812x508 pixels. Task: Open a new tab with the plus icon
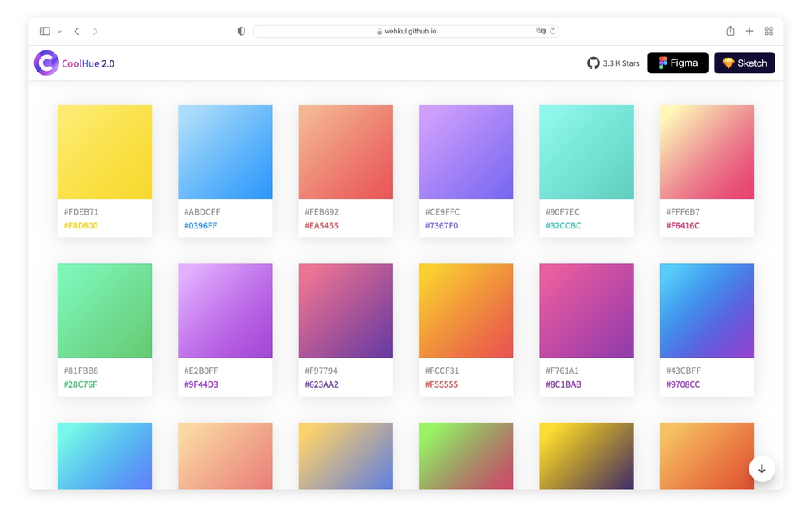(749, 31)
